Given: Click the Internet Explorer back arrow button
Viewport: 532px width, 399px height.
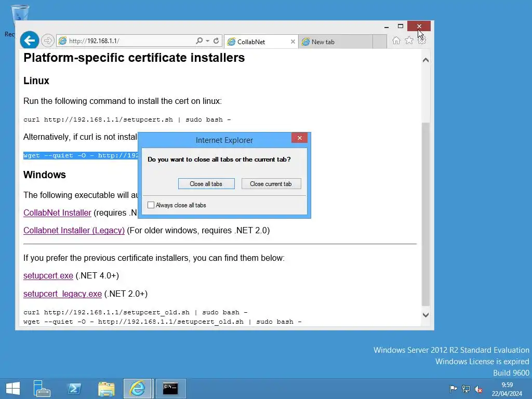Looking at the screenshot, I should [30, 41].
